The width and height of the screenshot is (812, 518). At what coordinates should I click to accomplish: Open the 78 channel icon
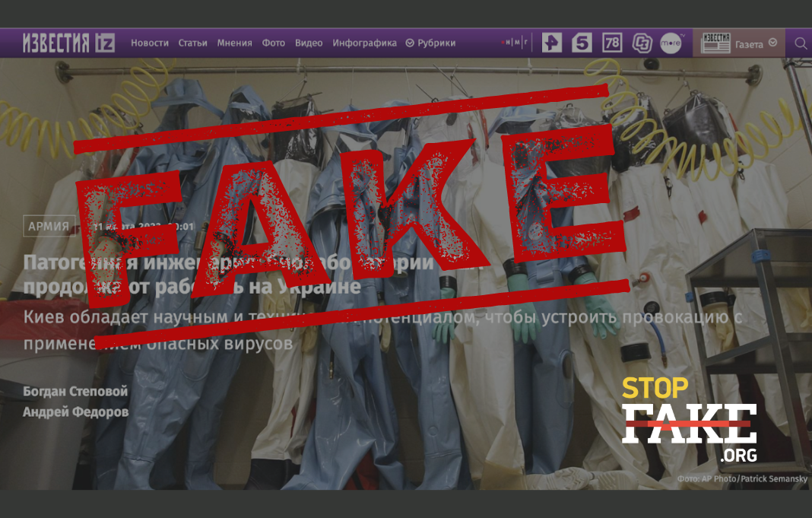click(x=612, y=43)
